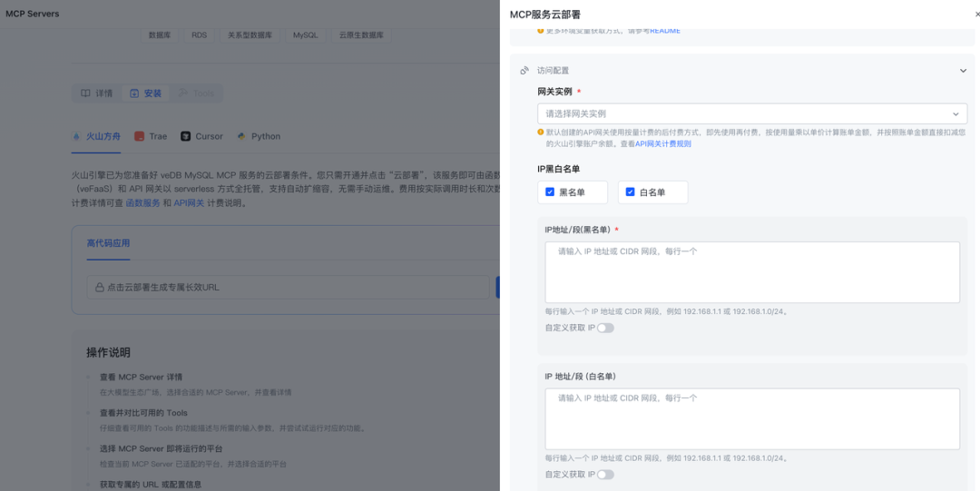Screen dimensions: 980x491
Task: Click the 安装 download icon
Action: [x=134, y=93]
